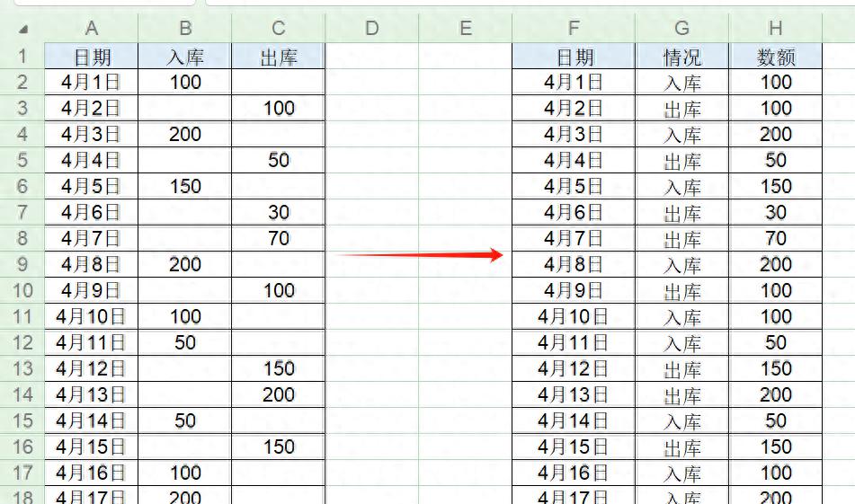Select row 5 header

22,160
